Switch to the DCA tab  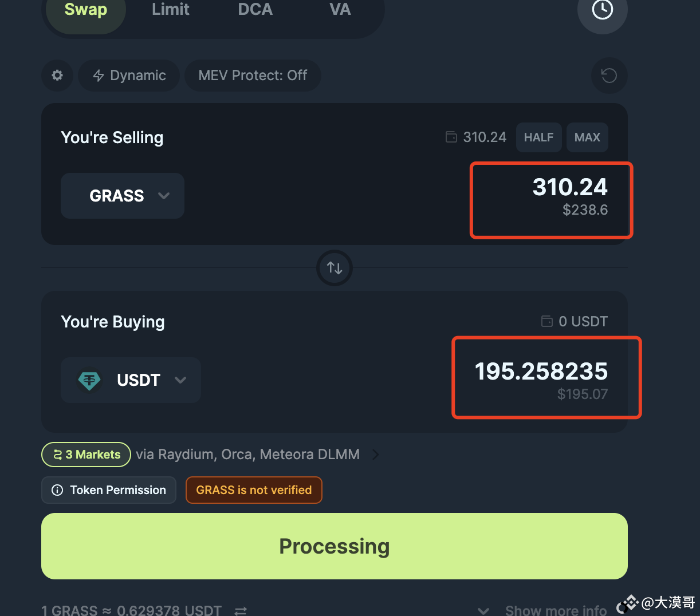pos(255,9)
